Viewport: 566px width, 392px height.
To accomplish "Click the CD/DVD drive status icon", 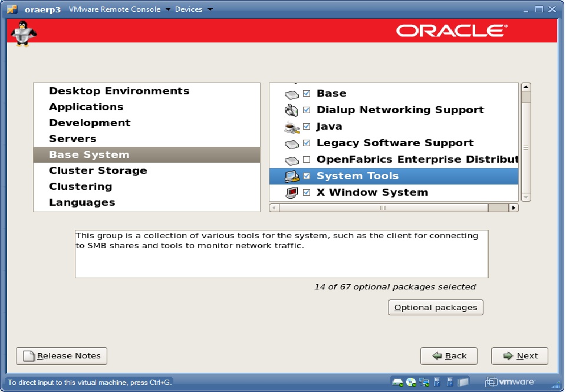I will click(411, 381).
